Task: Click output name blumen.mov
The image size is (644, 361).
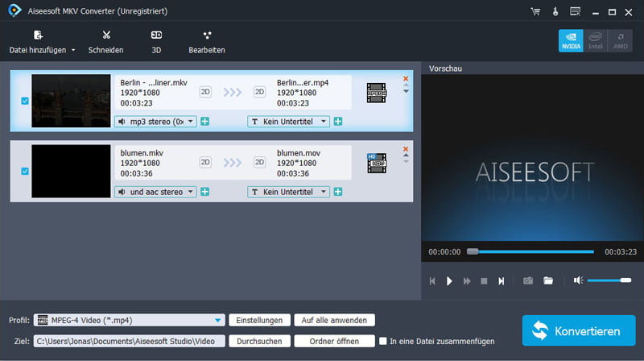Action: (299, 153)
